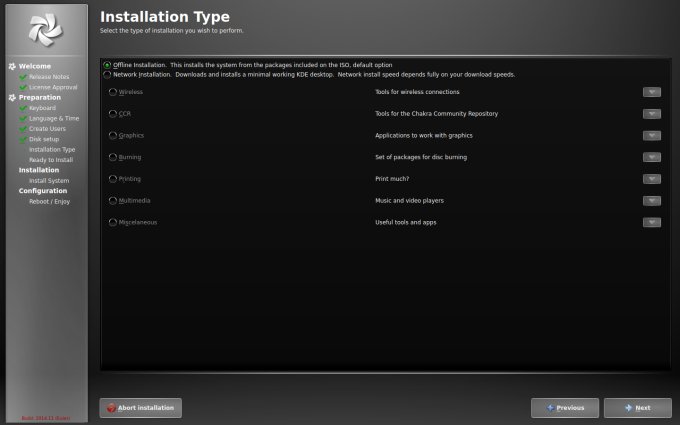The image size is (680, 425).
Task: Click the Configuration section heading
Action: [x=42, y=191]
